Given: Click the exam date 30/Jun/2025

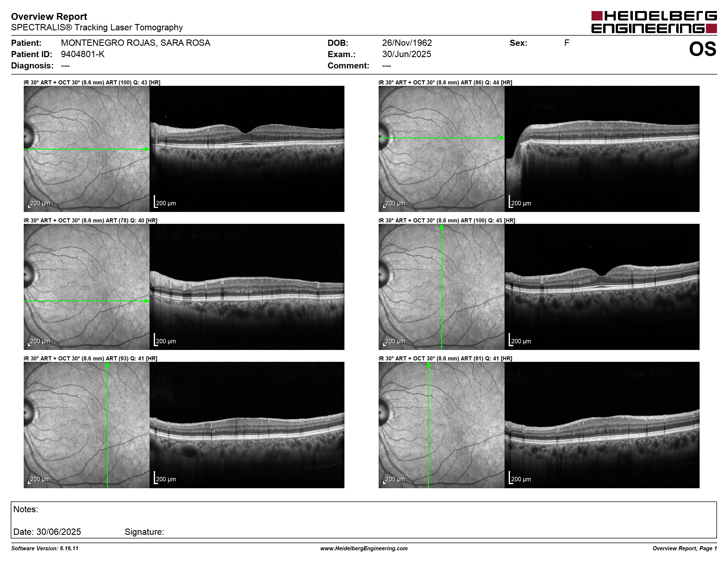Looking at the screenshot, I should [406, 54].
